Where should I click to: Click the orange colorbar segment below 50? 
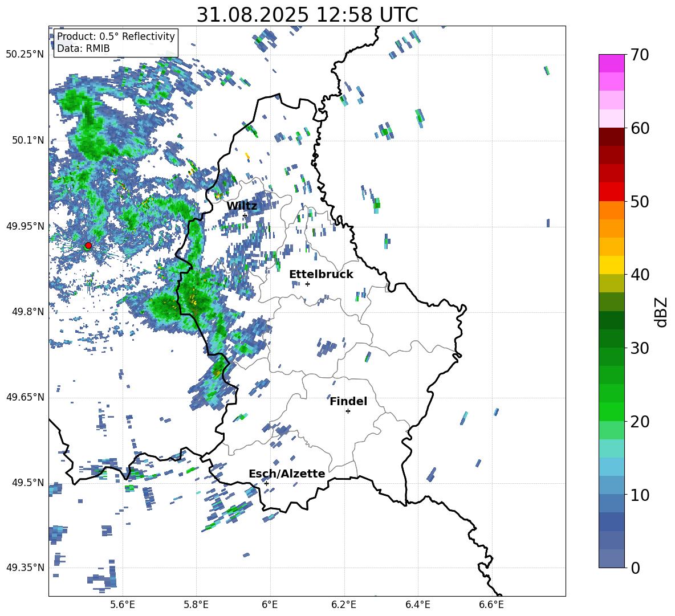tap(611, 210)
